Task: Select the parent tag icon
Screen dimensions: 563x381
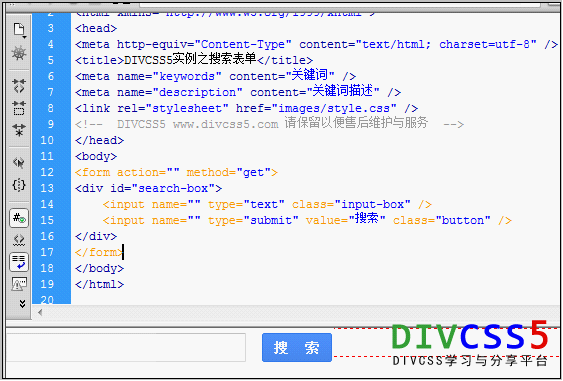Action: [19, 162]
